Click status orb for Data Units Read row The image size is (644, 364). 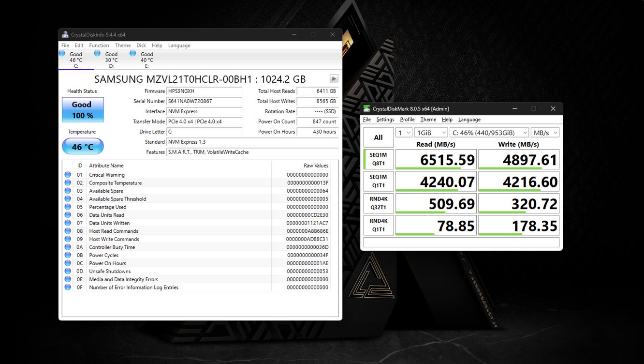(68, 215)
